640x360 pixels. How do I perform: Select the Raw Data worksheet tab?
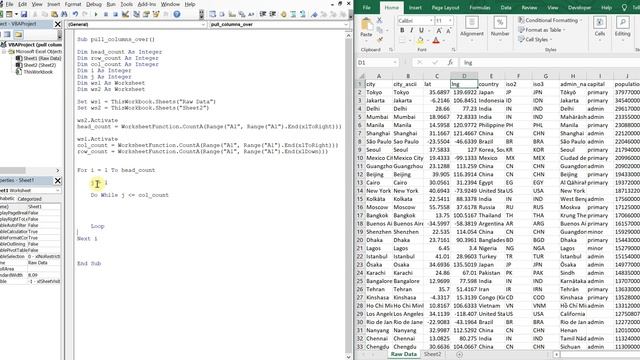[x=404, y=354]
